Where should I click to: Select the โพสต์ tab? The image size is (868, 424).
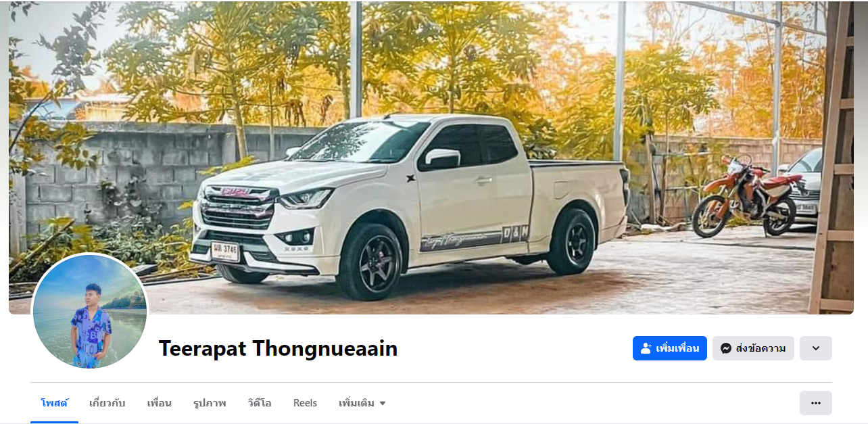[54, 403]
